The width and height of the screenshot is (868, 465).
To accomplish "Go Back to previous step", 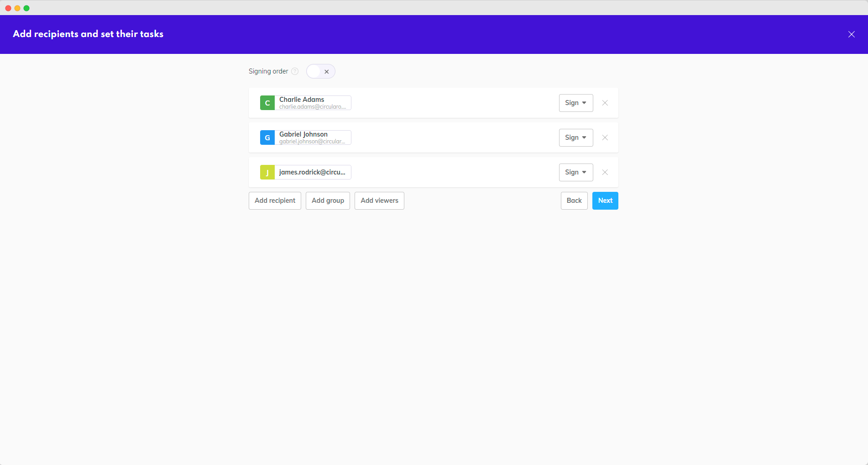I will pos(574,201).
